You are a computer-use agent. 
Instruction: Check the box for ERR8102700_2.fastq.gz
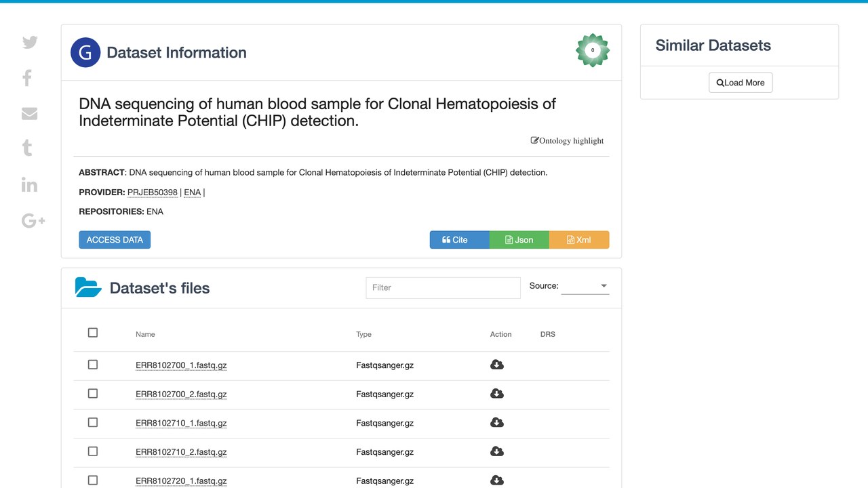click(93, 394)
